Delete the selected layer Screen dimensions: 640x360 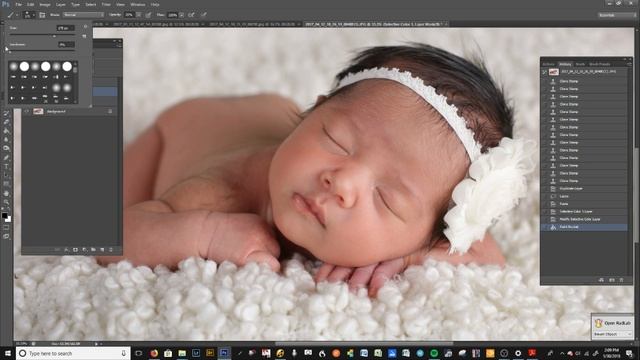(111, 249)
